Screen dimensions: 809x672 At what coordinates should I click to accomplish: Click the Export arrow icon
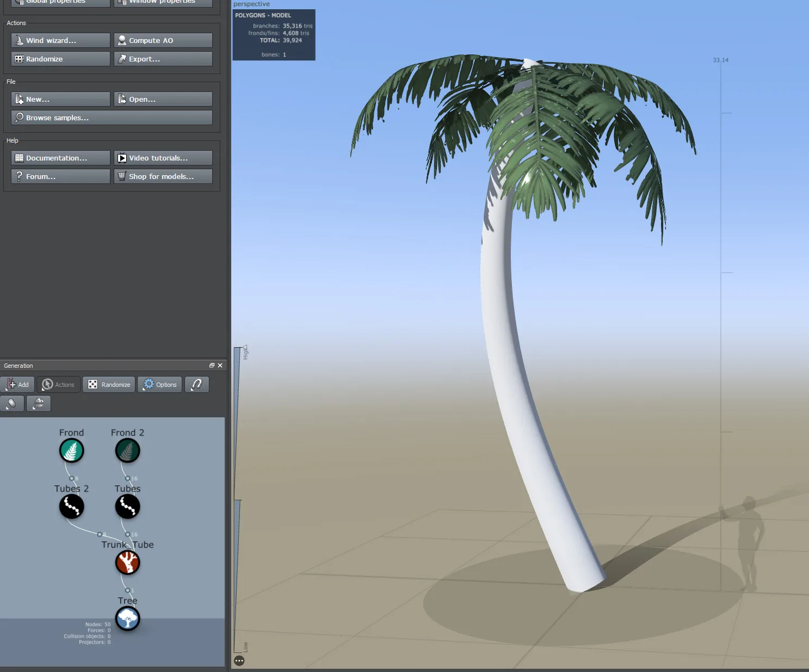pos(122,59)
